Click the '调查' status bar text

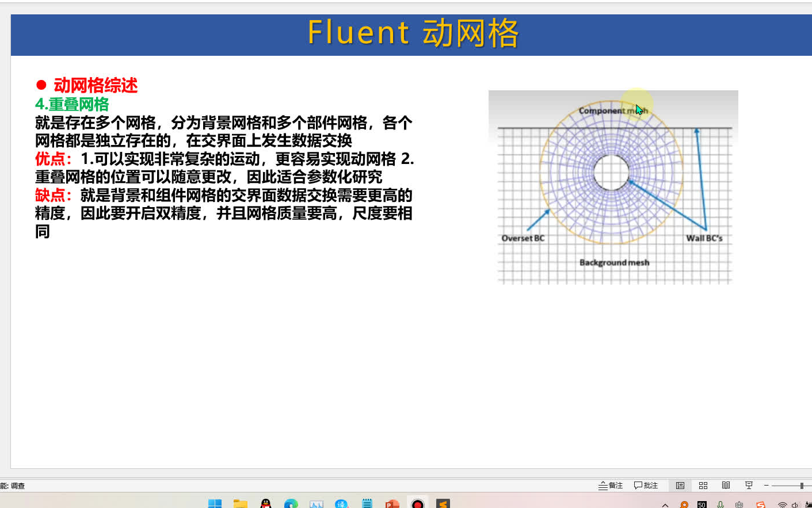18,486
